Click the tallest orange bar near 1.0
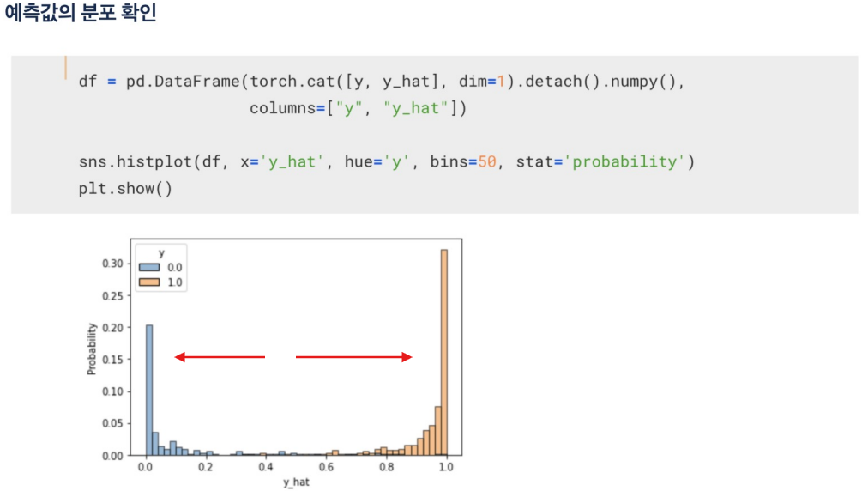This screenshot has width=868, height=491. [444, 353]
